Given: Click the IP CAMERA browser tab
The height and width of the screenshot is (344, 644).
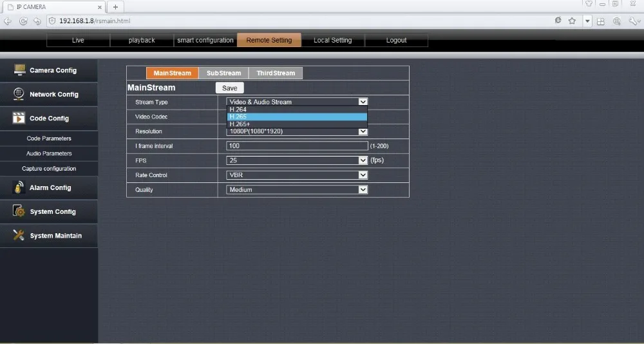Looking at the screenshot, I should pyautogui.click(x=54, y=7).
